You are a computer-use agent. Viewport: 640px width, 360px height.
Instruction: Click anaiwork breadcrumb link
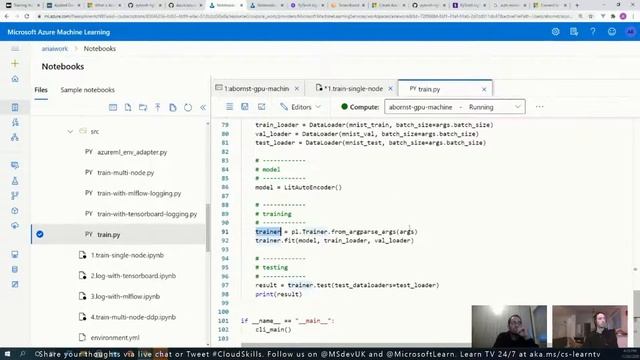(x=54, y=49)
